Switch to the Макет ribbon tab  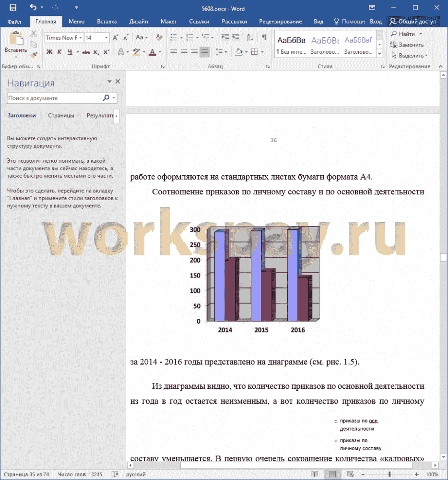tap(168, 22)
